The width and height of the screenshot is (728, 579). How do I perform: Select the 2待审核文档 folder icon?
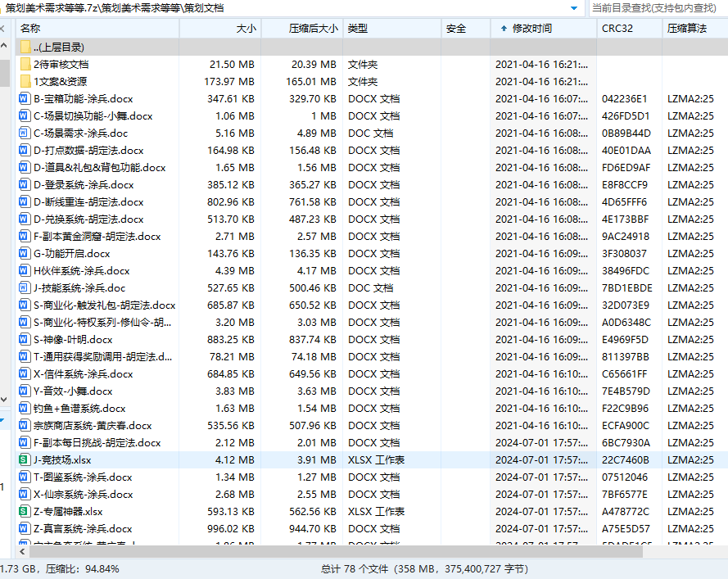(x=25, y=64)
